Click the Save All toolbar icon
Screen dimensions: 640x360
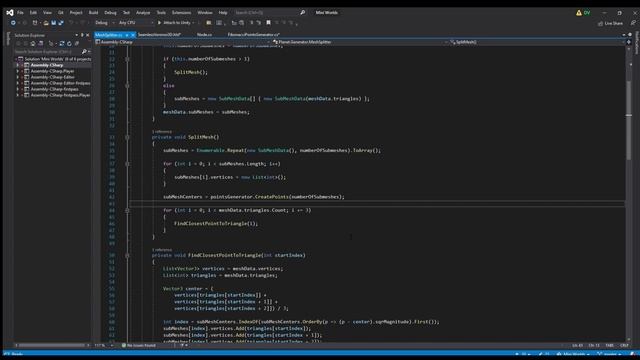tap(61, 23)
